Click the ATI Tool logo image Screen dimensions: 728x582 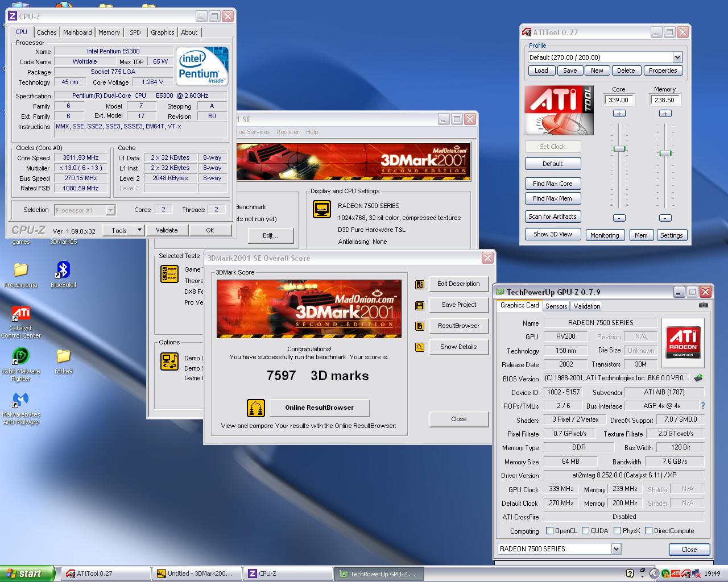[559, 110]
